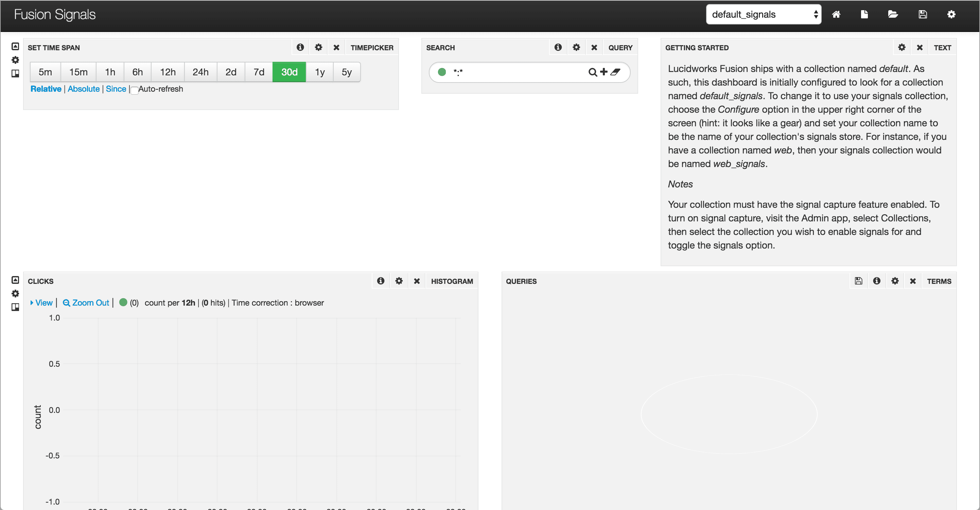Select the 1y time span
Screen dimensions: 980x510
319,72
